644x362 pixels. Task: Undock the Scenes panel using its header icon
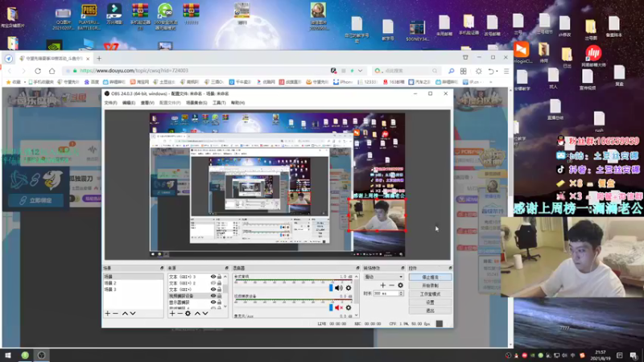point(162,268)
